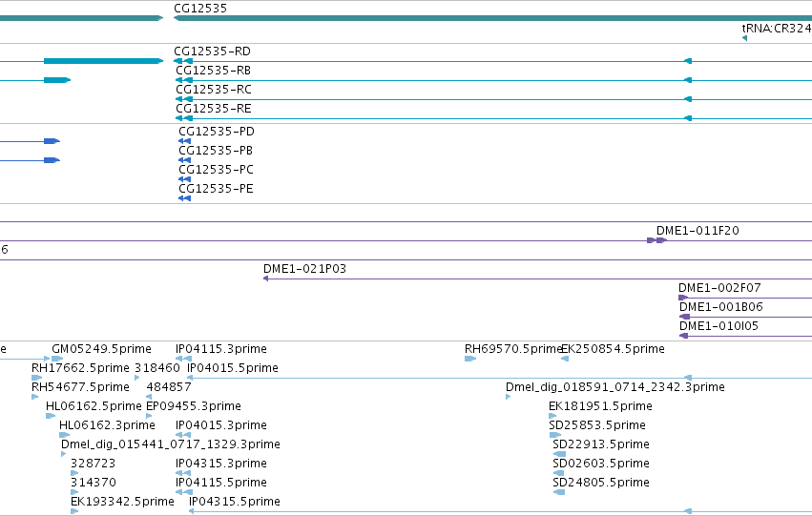Click the CG12535-PC protein label
The height and width of the screenshot is (516, 812).
tap(216, 170)
